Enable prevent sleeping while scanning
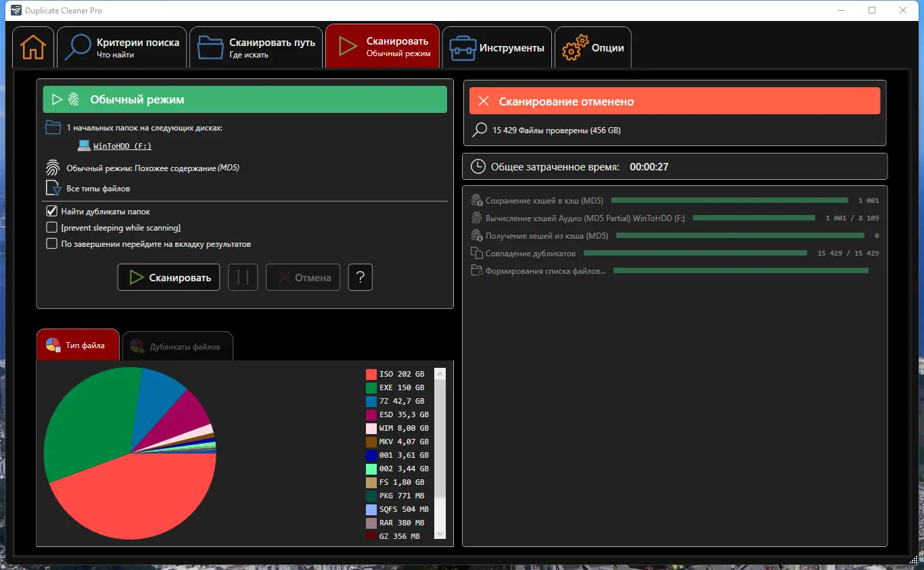The width and height of the screenshot is (924, 570). point(51,227)
